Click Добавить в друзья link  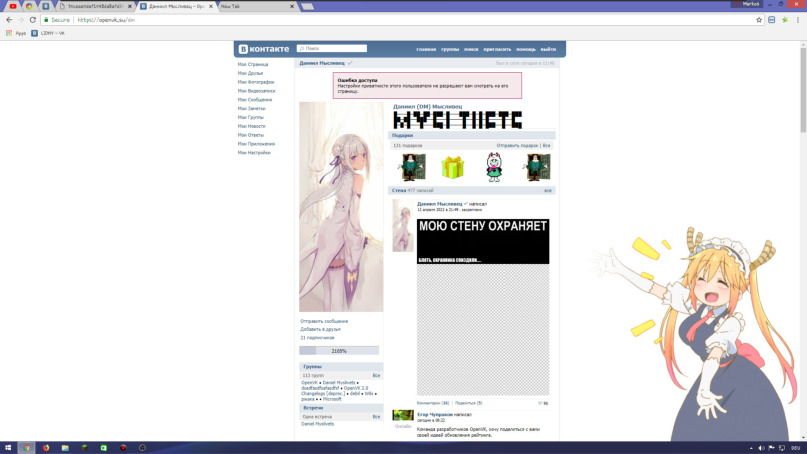click(321, 329)
